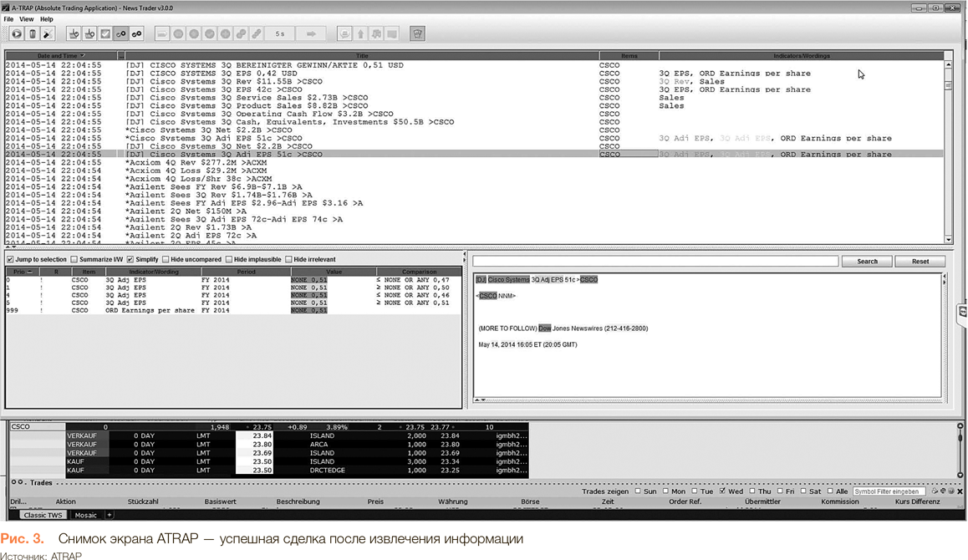Screen dimensions: 968x560
Task: Click the play button in the toolbar
Action: coord(17,34)
